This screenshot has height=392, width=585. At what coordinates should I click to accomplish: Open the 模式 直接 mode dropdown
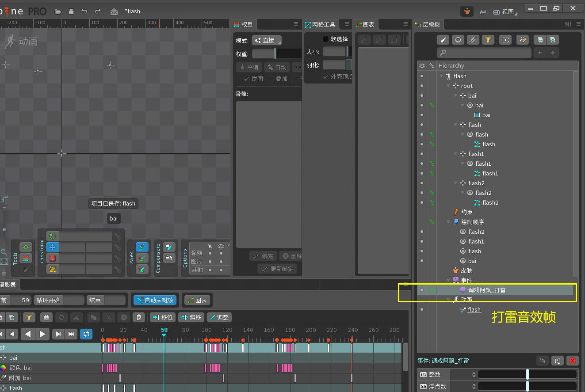pos(267,40)
